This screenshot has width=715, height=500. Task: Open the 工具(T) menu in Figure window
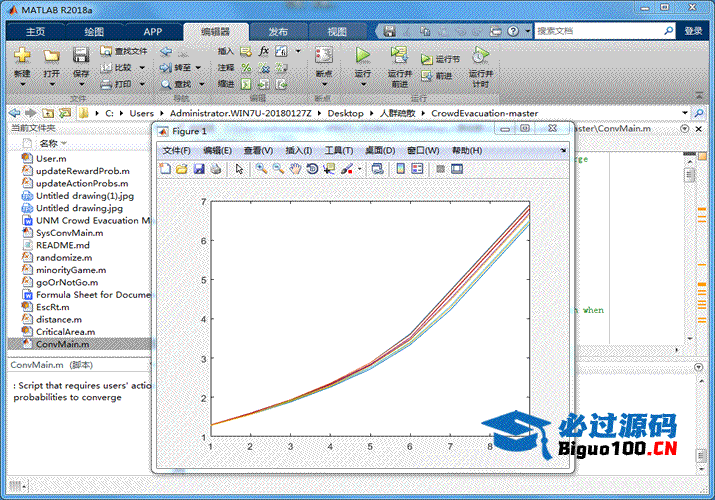pos(339,150)
